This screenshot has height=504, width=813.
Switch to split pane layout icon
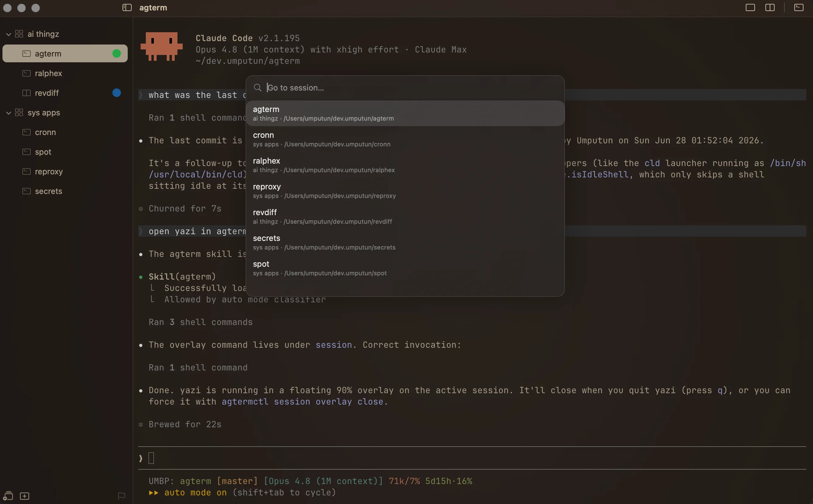tap(770, 7)
